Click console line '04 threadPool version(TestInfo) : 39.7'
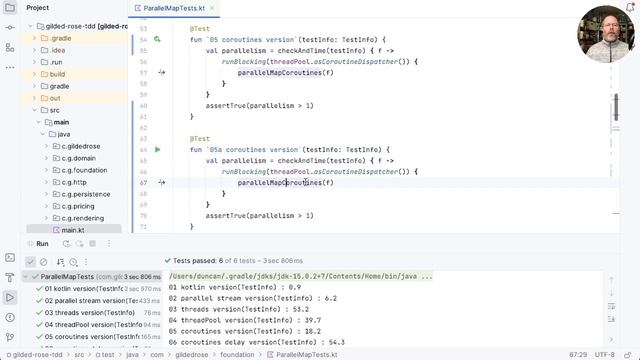 245,320
